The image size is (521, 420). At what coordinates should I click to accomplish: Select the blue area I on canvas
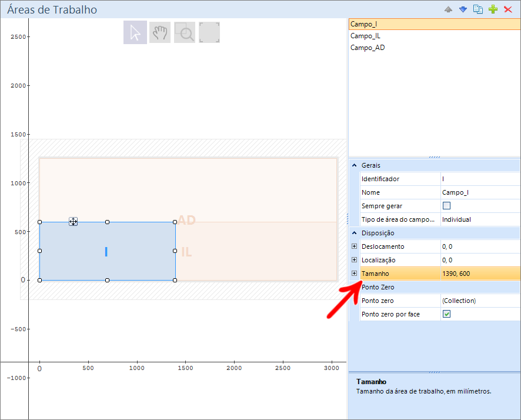tap(108, 251)
